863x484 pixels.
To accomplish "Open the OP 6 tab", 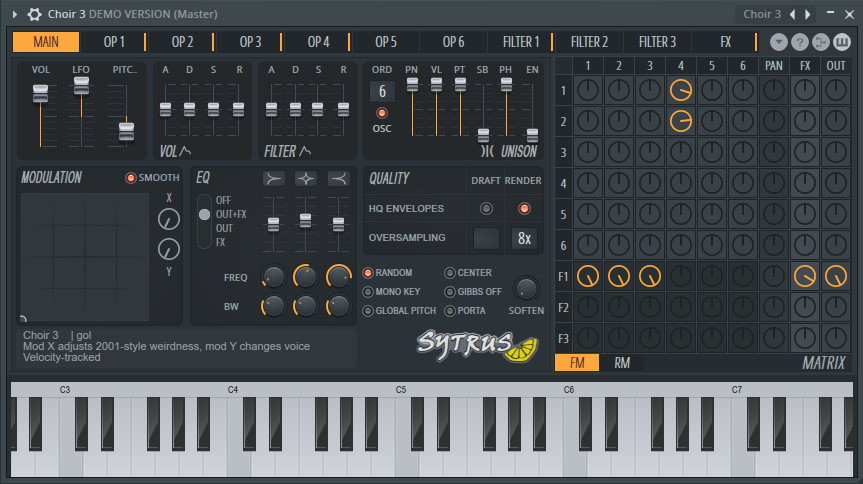I will click(453, 42).
